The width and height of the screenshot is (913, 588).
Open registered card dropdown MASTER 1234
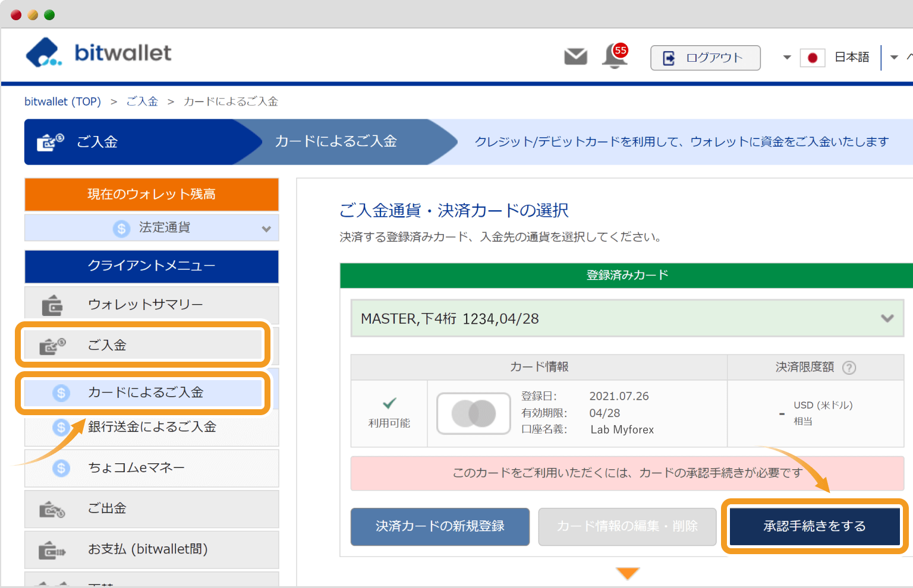click(x=627, y=318)
